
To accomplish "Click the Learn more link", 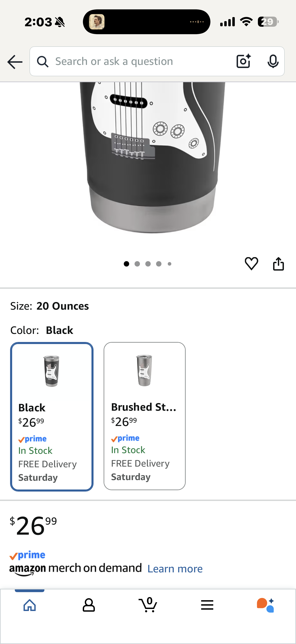I will (x=175, y=569).
